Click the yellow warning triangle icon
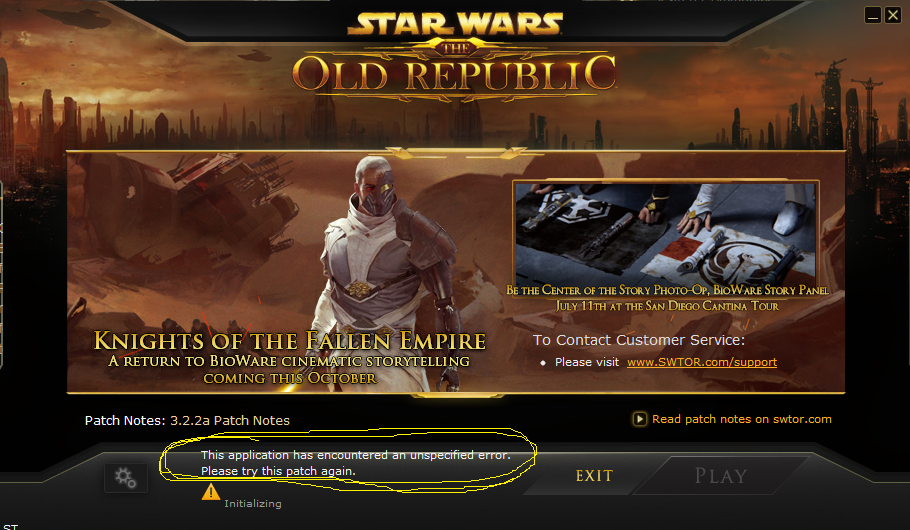The width and height of the screenshot is (910, 530). pyautogui.click(x=211, y=492)
